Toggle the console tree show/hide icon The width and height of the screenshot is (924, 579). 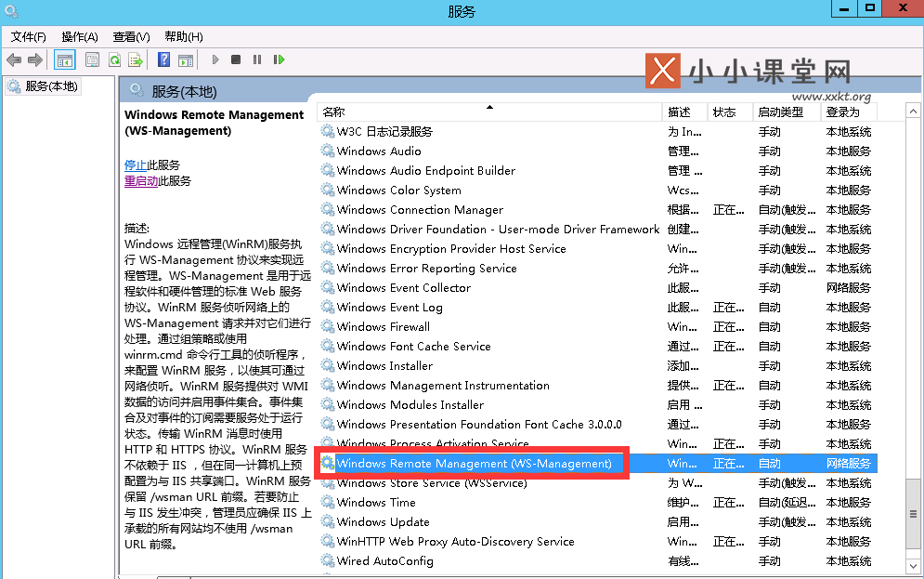tap(65, 59)
